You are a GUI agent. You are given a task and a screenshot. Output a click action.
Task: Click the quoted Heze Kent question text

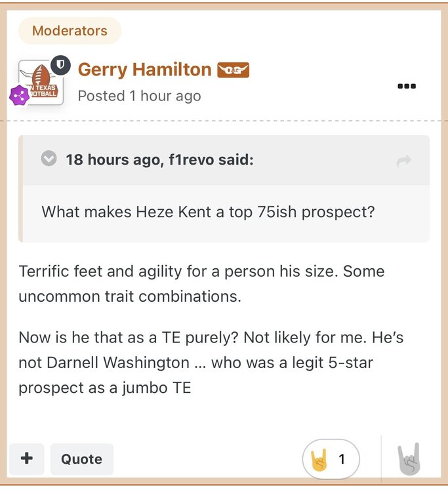tap(208, 212)
